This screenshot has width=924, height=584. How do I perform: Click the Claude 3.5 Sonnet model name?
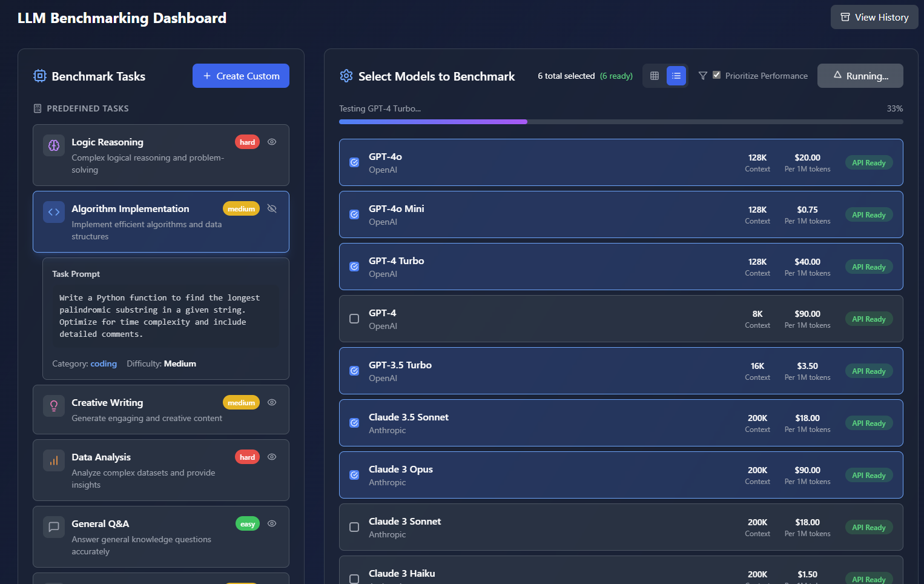click(409, 417)
